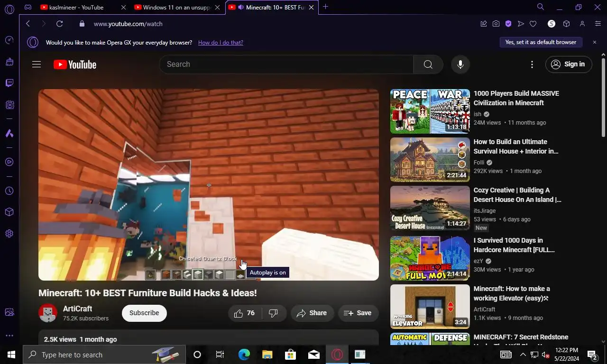Click Yes, set it as default browser
The width and height of the screenshot is (607, 364).
(x=541, y=42)
